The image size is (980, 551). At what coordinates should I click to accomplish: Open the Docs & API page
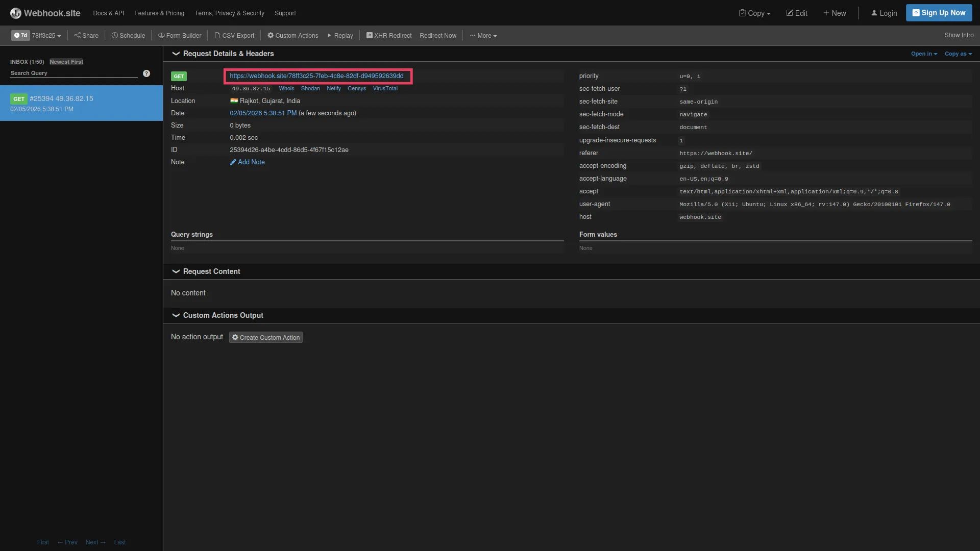click(108, 13)
